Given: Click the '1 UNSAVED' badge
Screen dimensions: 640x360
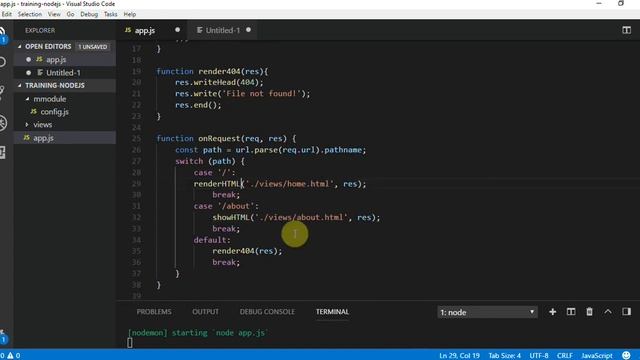Looking at the screenshot, I should pos(93,47).
